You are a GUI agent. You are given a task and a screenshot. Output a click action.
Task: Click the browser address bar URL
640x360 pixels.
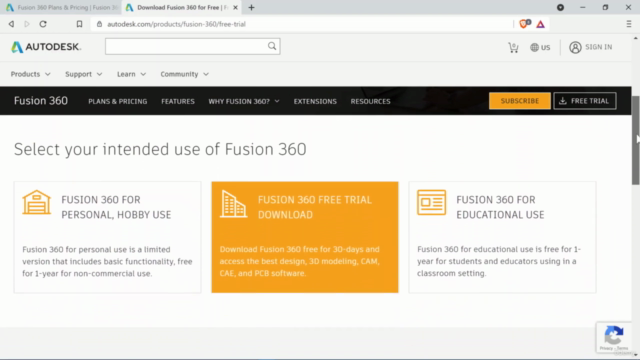[176, 24]
